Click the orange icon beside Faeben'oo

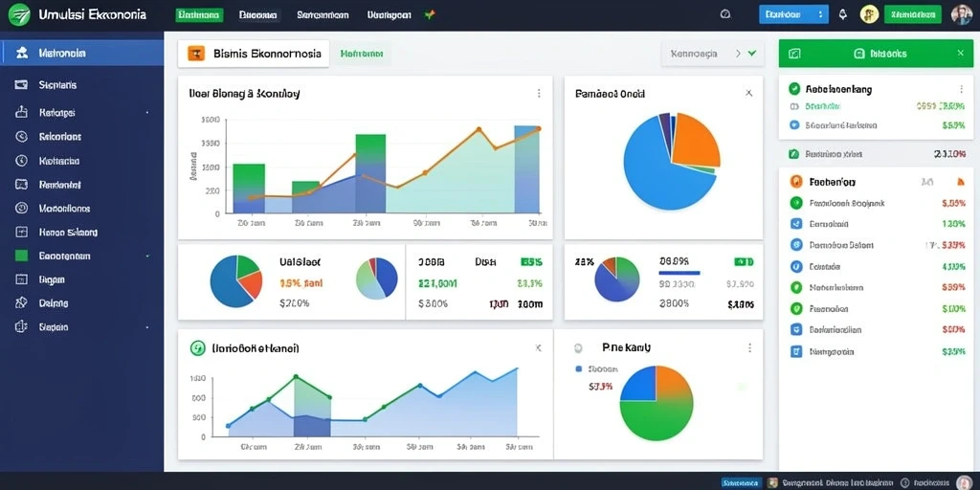pyautogui.click(x=795, y=182)
